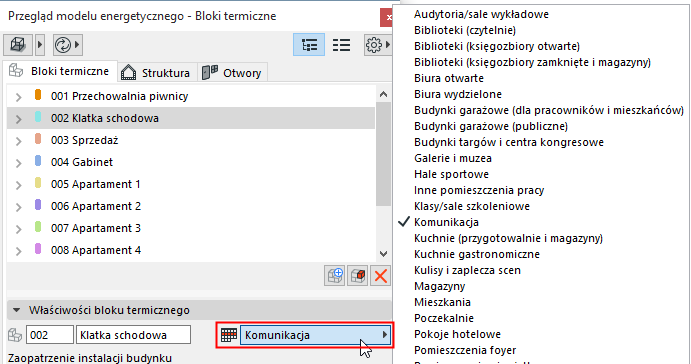This screenshot has width=691, height=364.
Task: Choose Galerie i muzea profile
Action: tap(453, 158)
